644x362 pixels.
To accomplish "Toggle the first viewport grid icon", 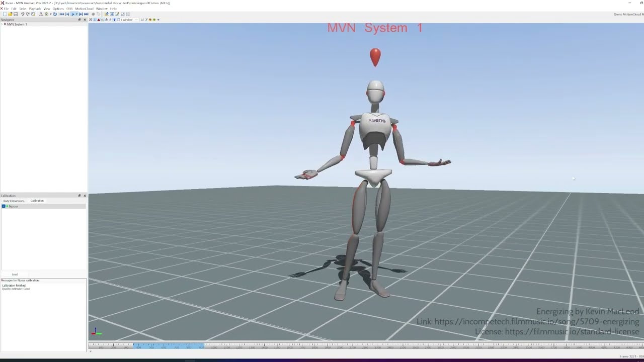I will coord(91,20).
